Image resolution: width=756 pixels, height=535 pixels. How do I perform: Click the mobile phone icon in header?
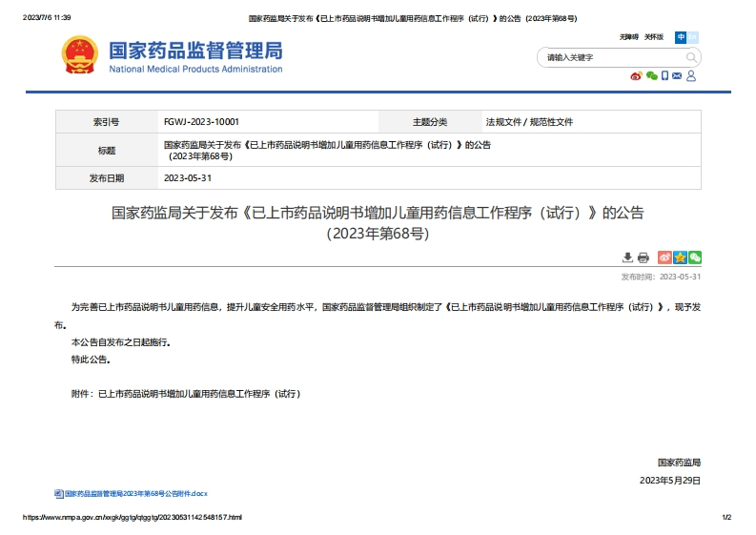664,75
